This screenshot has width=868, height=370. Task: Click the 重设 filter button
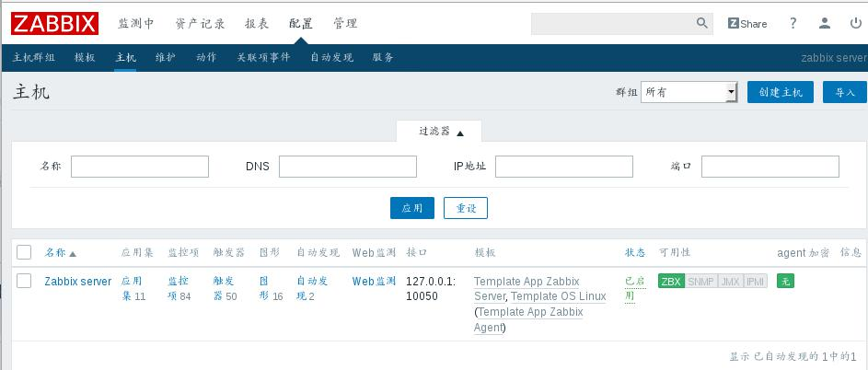click(x=466, y=208)
